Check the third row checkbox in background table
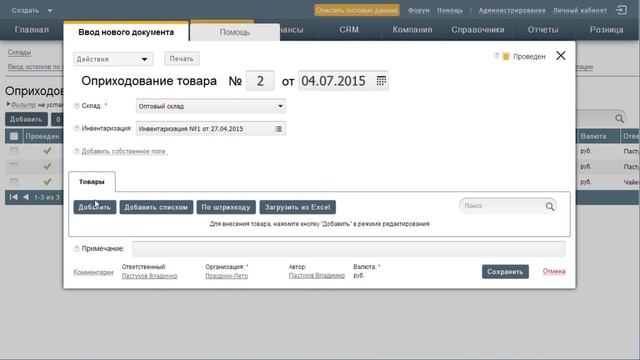 [x=14, y=181]
